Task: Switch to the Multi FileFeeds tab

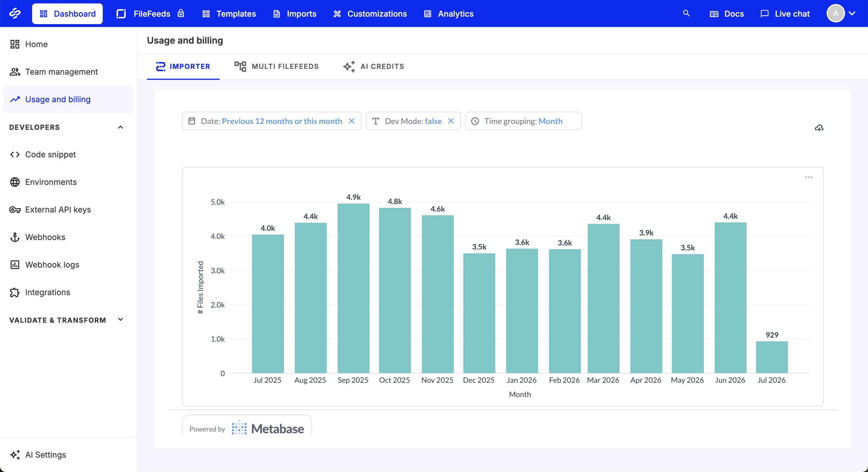Action: click(277, 66)
